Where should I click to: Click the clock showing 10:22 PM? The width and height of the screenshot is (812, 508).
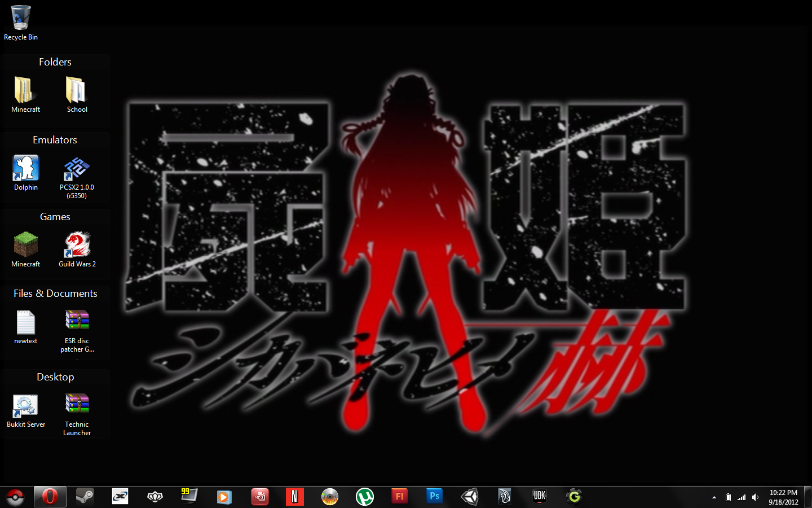[x=783, y=497]
